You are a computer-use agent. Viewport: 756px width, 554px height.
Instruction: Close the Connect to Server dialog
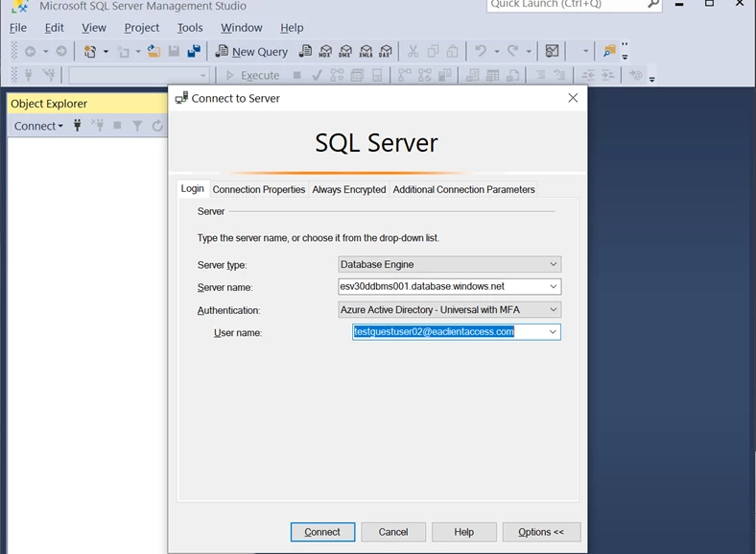coord(573,98)
